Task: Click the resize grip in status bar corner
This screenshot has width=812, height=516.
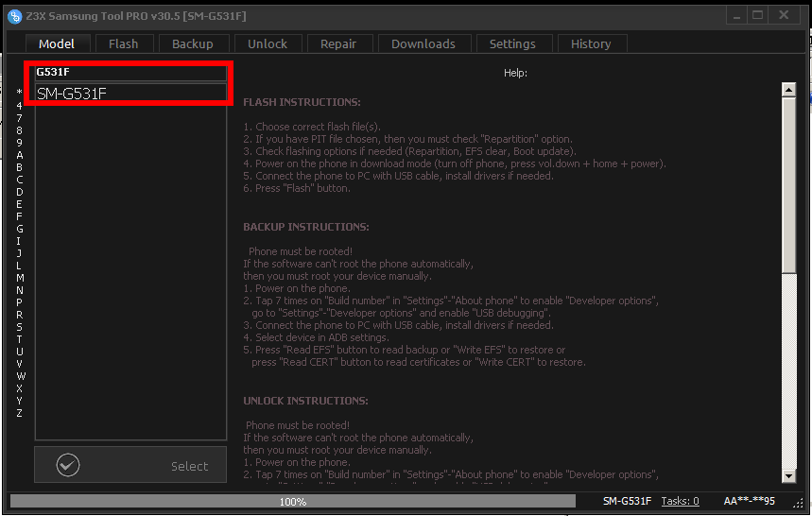Action: 798,502
